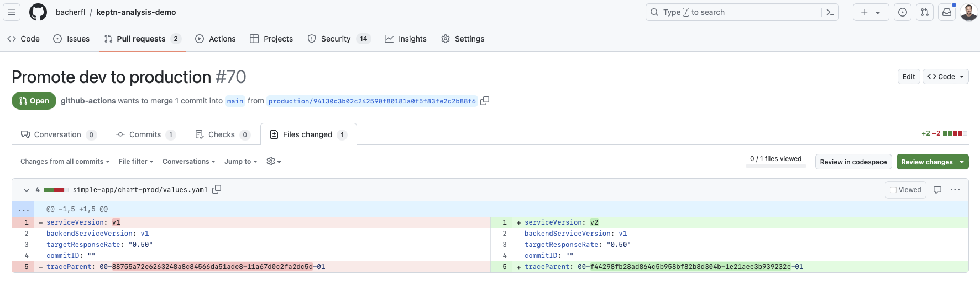The image size is (980, 295).
Task: Go to the Actions repository tab
Action: tap(216, 39)
